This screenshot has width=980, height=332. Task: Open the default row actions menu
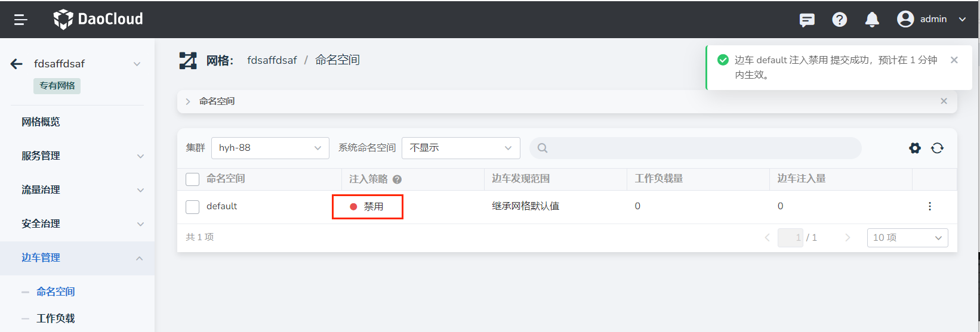tap(929, 206)
